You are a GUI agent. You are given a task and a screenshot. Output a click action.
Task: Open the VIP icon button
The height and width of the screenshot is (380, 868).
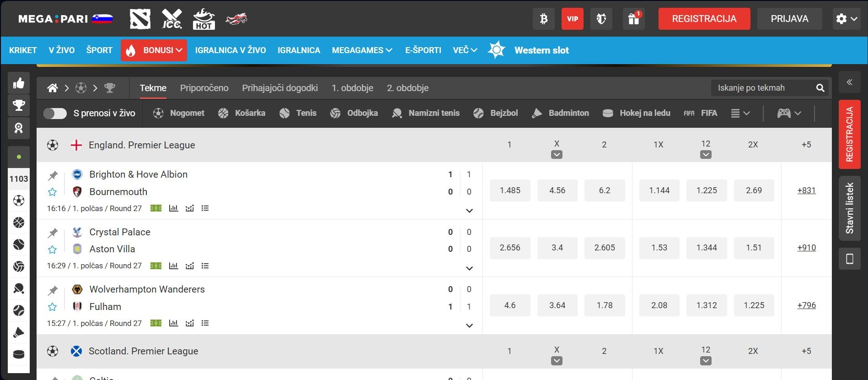pos(573,19)
